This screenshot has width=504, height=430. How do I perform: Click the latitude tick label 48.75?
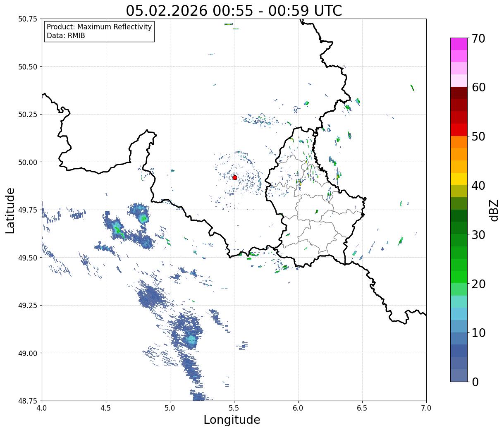pyautogui.click(x=27, y=401)
